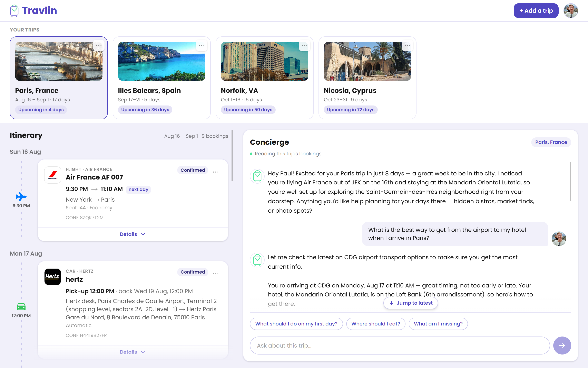Click 'Sep 17–21 · 5 days' date text

139,100
